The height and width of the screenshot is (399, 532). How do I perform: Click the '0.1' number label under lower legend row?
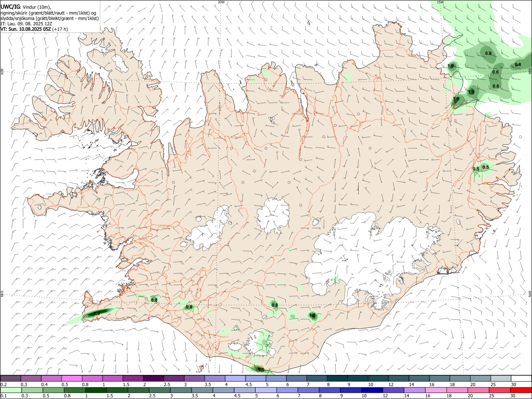[x=4, y=396]
